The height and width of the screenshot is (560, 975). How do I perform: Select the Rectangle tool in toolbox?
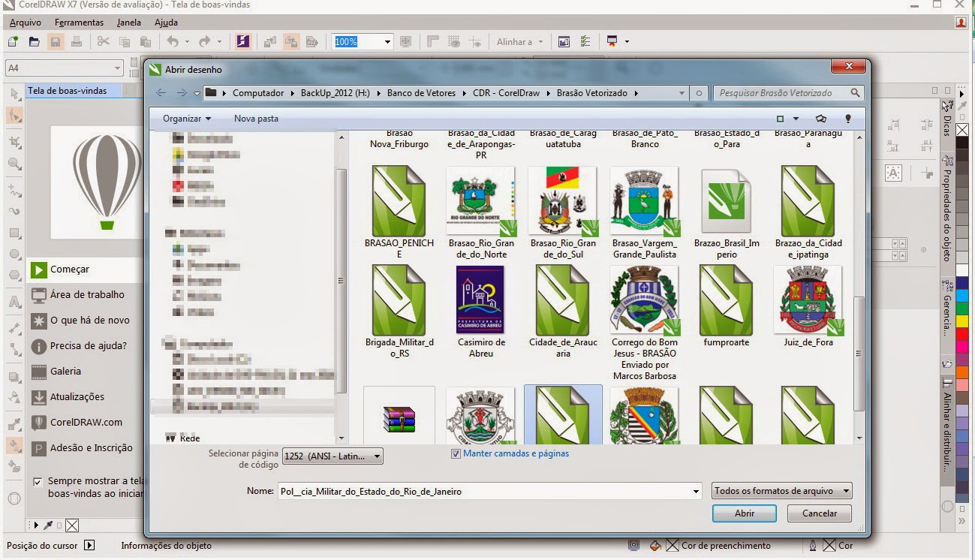click(14, 233)
